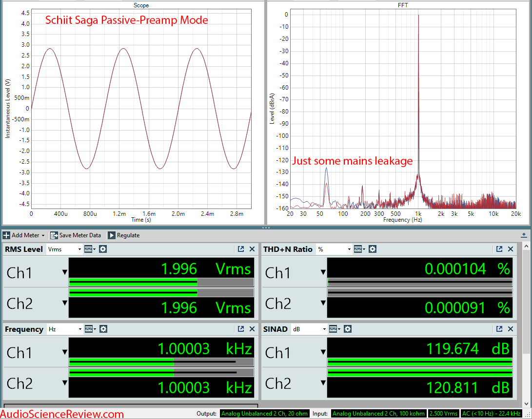Screen dimensions: 532x419
Task: Click meters panel scrollbar down arrow
Action: pyautogui.click(x=526, y=404)
